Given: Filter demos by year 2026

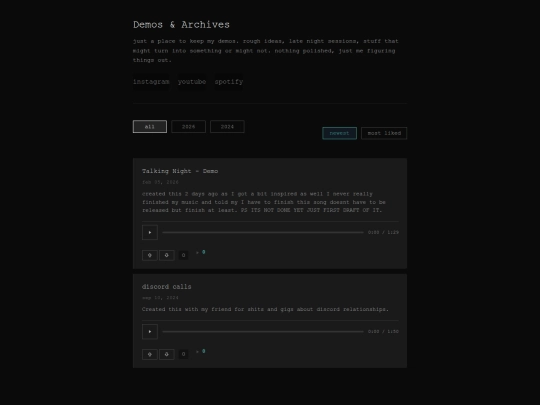Looking at the screenshot, I should (188, 127).
